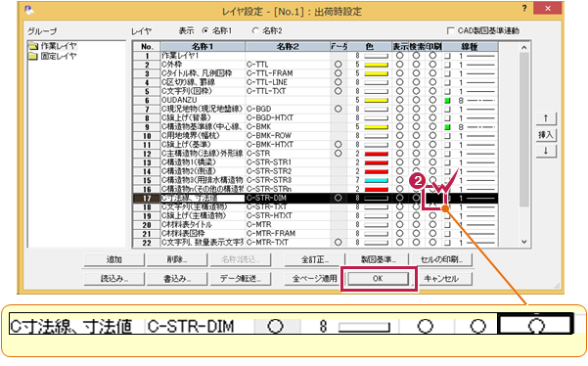588x366 pixels.
Task: Click the 名称1 column header
Action: tap(203, 47)
